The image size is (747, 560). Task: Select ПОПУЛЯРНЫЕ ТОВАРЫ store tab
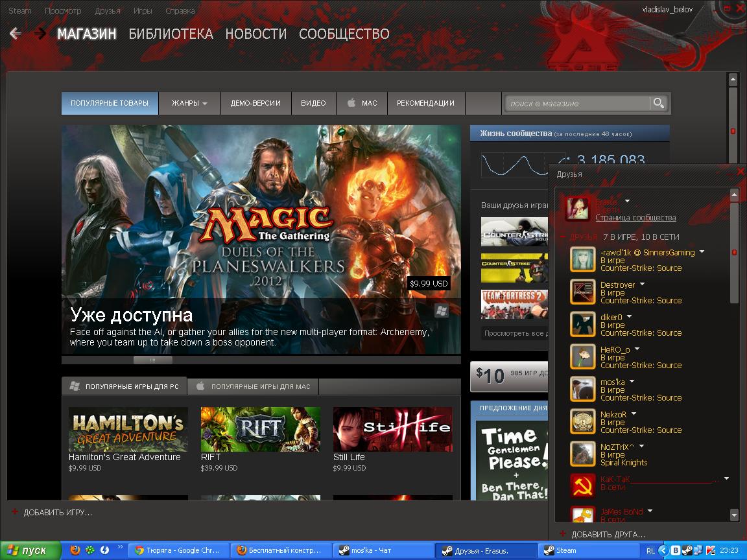click(x=110, y=103)
